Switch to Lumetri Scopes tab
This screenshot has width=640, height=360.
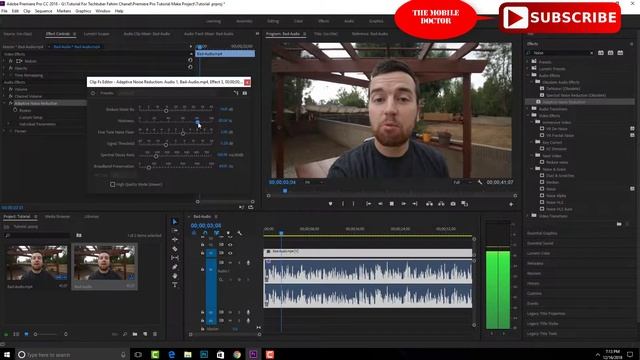tap(97, 34)
